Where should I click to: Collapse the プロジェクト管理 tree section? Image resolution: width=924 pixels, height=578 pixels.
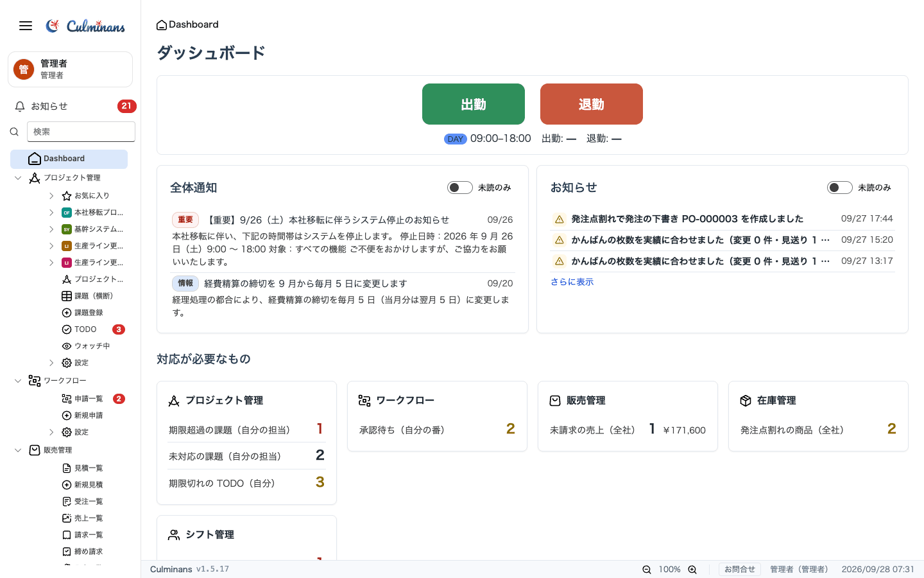tap(18, 178)
